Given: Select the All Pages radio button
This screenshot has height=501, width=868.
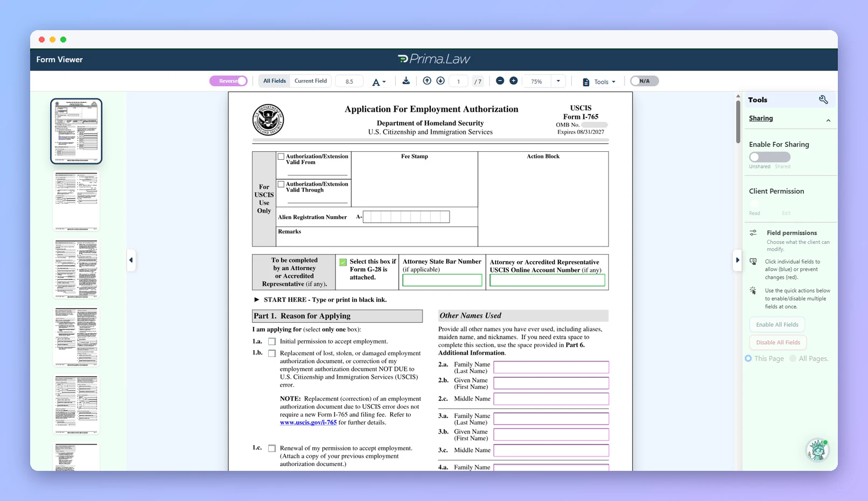Looking at the screenshot, I should pos(793,358).
